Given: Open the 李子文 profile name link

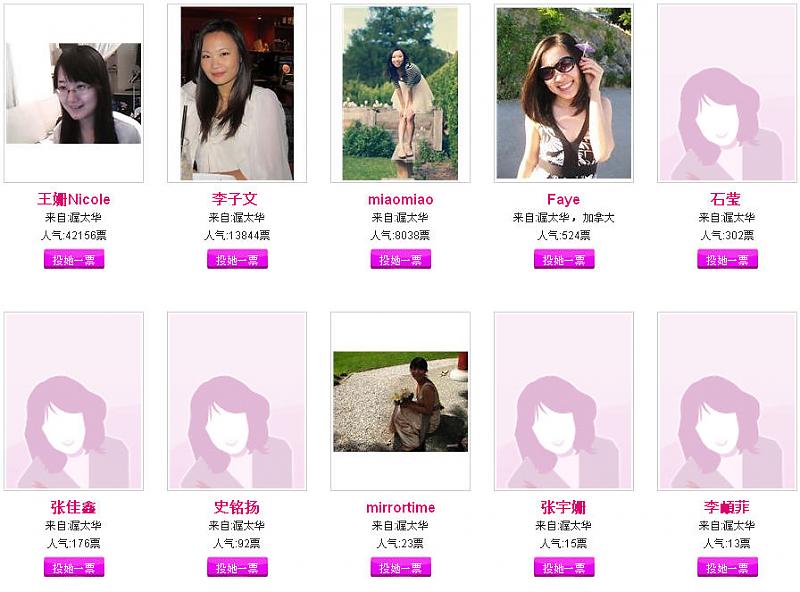Looking at the screenshot, I should pyautogui.click(x=235, y=199).
